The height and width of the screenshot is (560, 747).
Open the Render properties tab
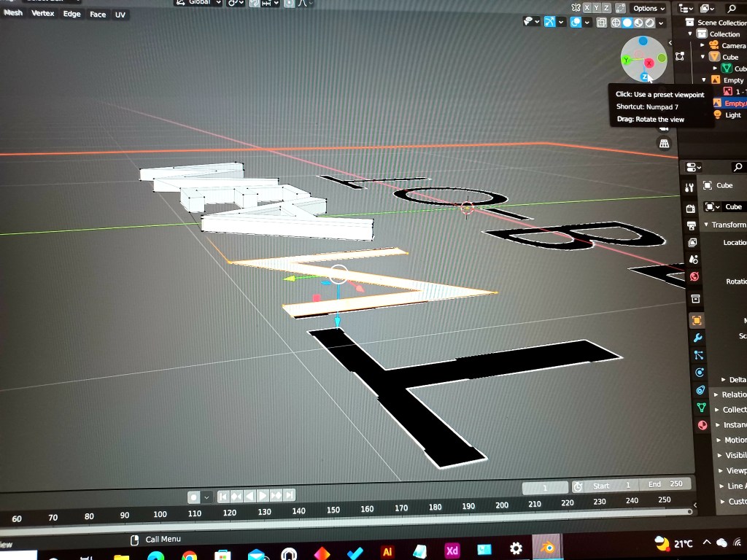click(x=692, y=209)
